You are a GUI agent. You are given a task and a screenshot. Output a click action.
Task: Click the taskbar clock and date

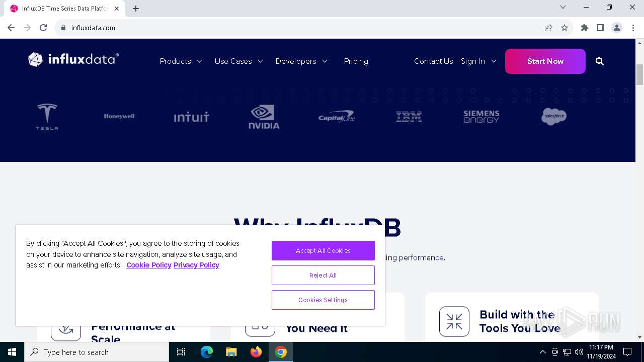[x=601, y=352]
